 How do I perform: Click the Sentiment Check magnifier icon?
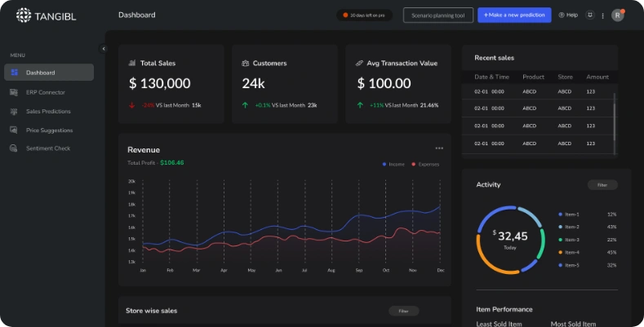point(14,148)
